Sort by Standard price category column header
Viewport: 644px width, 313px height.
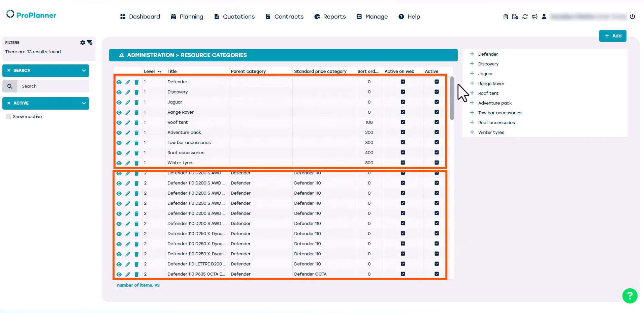[320, 71]
